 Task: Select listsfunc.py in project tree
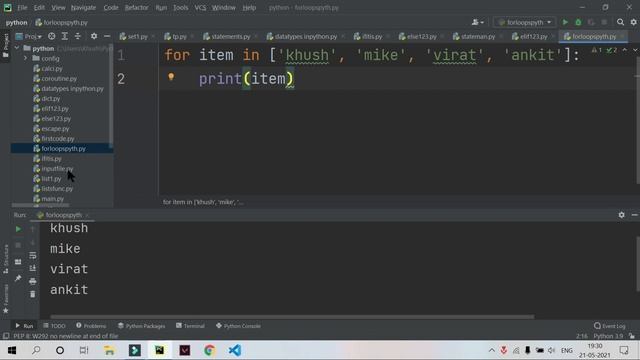tap(57, 189)
